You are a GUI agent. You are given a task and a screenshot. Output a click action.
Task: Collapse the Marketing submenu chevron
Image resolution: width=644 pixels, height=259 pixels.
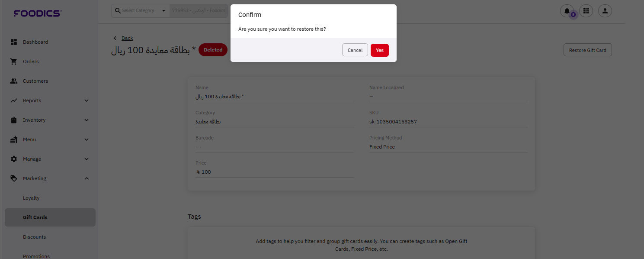click(x=87, y=178)
